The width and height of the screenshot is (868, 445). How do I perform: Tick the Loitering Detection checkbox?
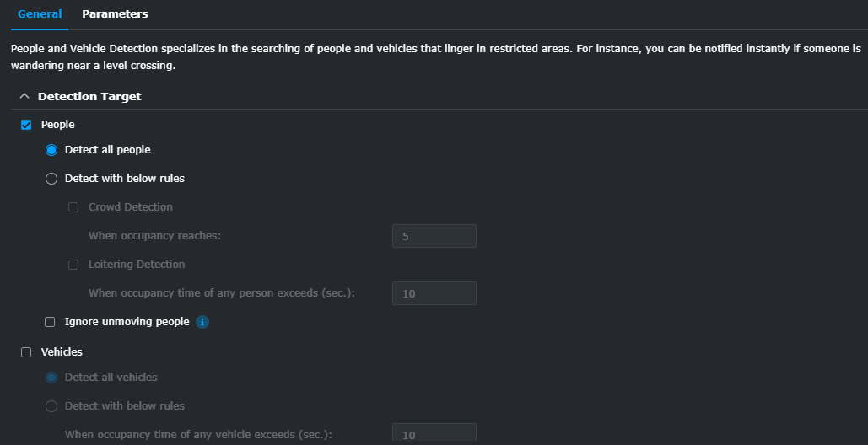coord(73,265)
